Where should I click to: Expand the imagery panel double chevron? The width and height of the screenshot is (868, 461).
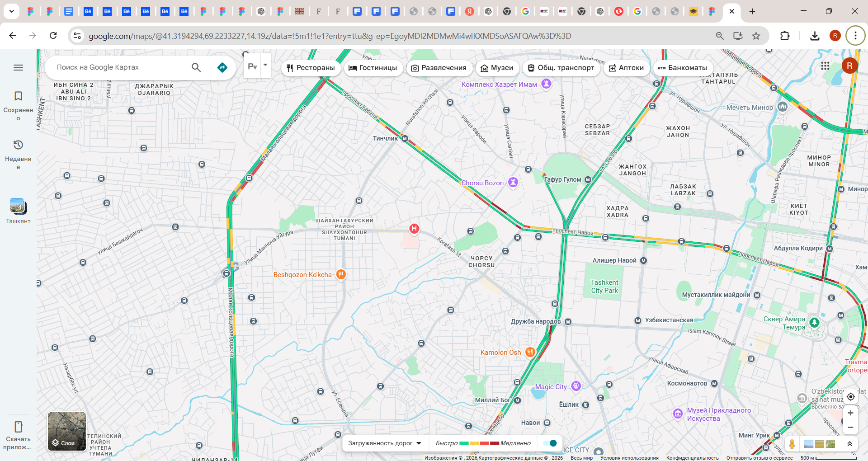tap(849, 444)
